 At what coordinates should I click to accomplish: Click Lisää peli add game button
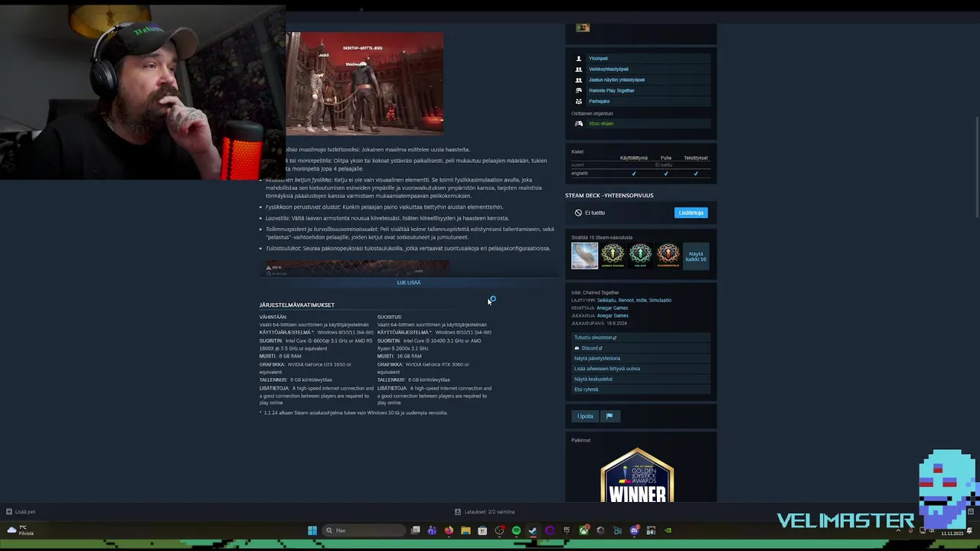21,512
